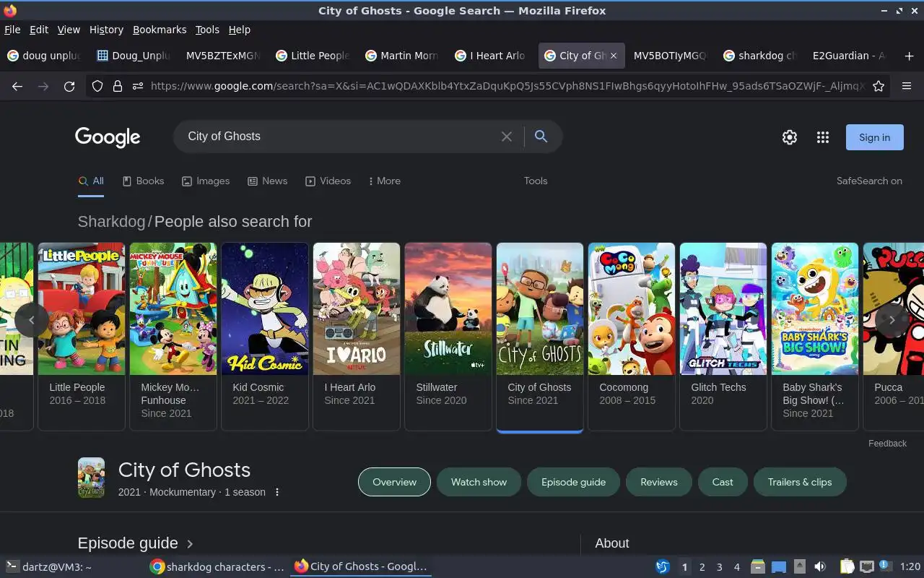
Task: Switch to workspace 4
Action: click(x=736, y=567)
